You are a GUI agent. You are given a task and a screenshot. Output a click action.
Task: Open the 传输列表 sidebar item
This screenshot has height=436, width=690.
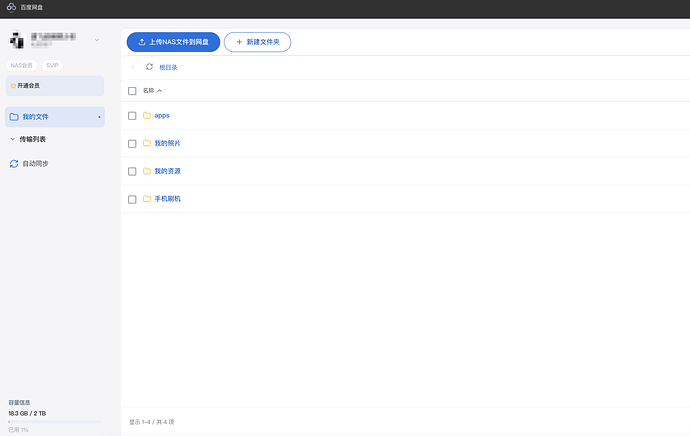pyautogui.click(x=33, y=139)
